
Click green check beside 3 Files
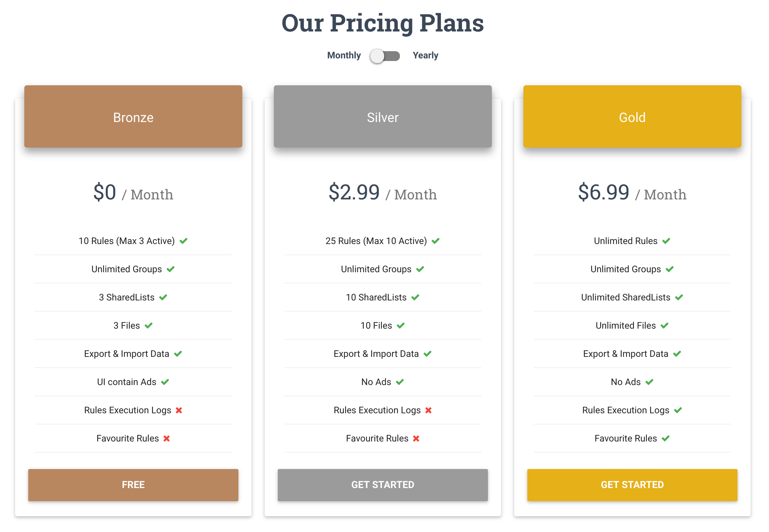point(148,326)
